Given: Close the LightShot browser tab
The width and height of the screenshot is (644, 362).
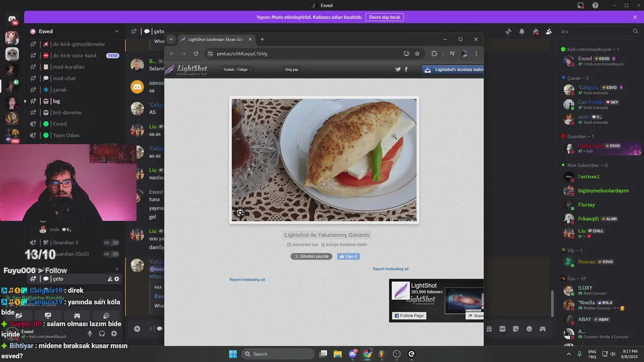Looking at the screenshot, I should pyautogui.click(x=250, y=39).
